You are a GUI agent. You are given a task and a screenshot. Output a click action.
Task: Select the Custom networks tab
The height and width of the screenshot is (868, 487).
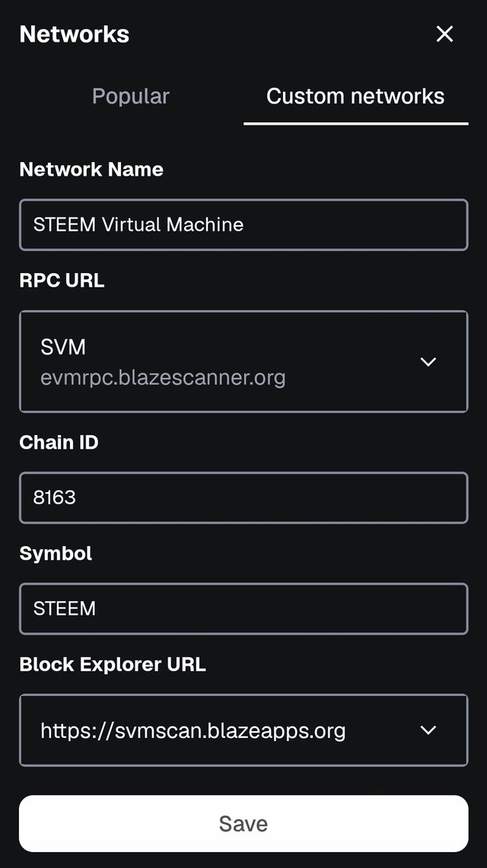pos(355,97)
